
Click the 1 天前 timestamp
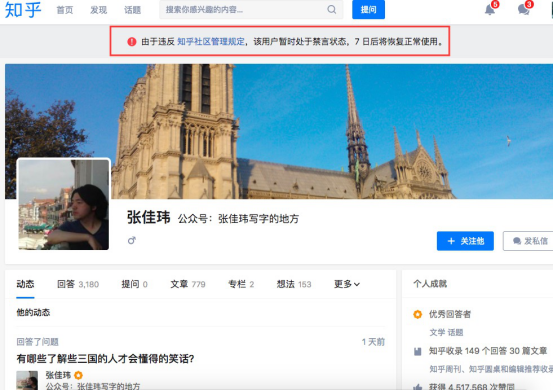point(373,342)
